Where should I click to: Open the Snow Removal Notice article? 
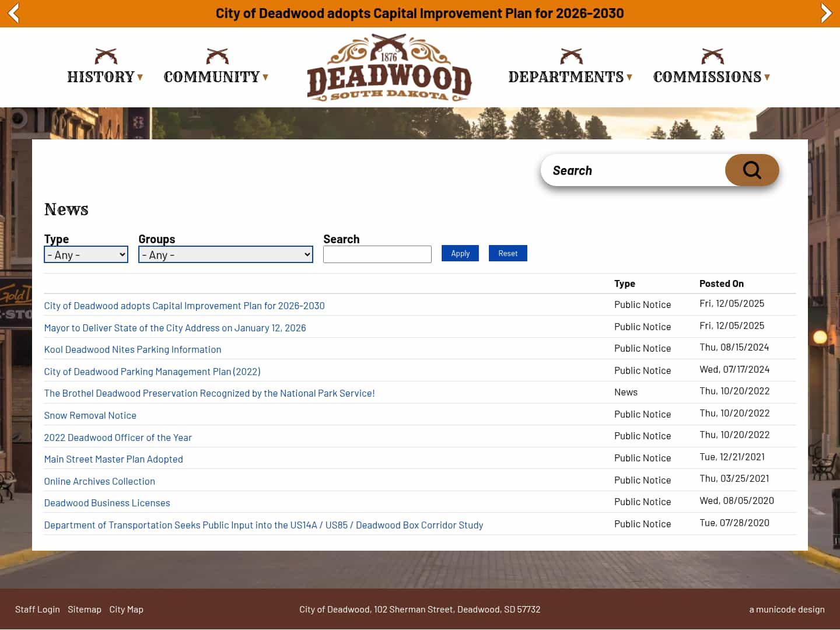point(90,415)
